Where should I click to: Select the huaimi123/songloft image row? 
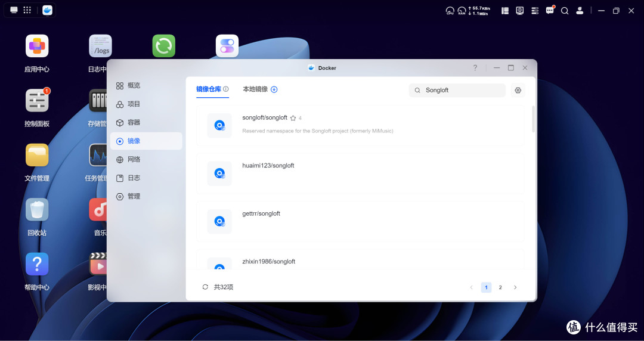coord(360,173)
